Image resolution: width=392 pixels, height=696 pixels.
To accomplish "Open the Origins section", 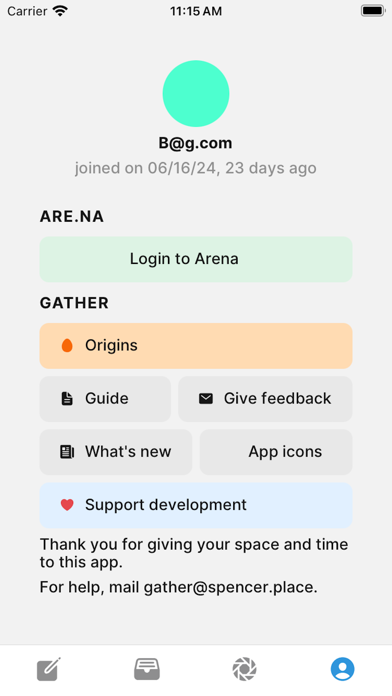I will (196, 346).
